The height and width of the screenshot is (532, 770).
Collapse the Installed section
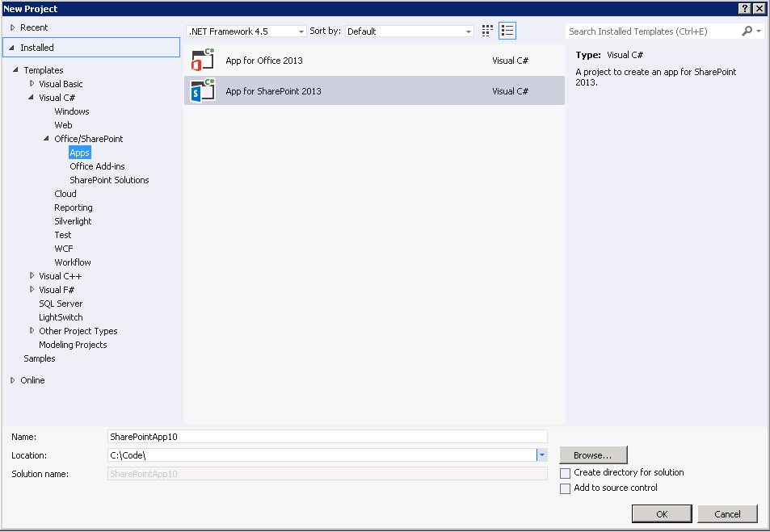pyautogui.click(x=12, y=48)
